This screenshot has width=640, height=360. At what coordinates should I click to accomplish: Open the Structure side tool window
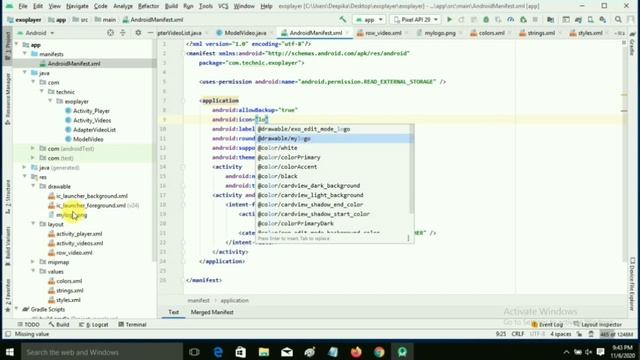tap(8, 197)
